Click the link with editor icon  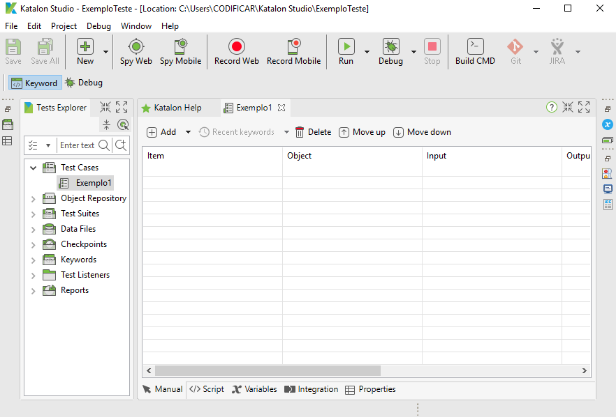(123, 125)
